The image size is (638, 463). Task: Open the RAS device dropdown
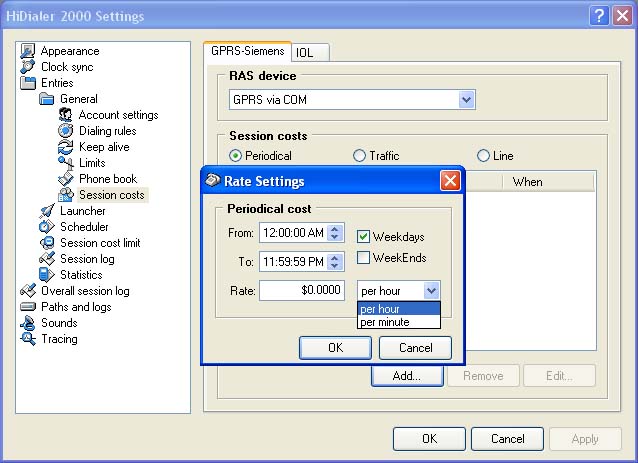tap(466, 99)
